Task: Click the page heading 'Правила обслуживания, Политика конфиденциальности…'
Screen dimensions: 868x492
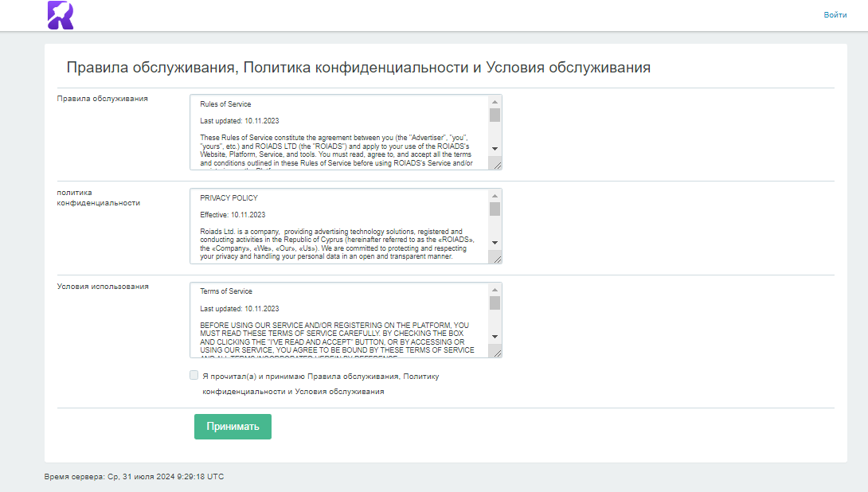Action: tap(358, 68)
